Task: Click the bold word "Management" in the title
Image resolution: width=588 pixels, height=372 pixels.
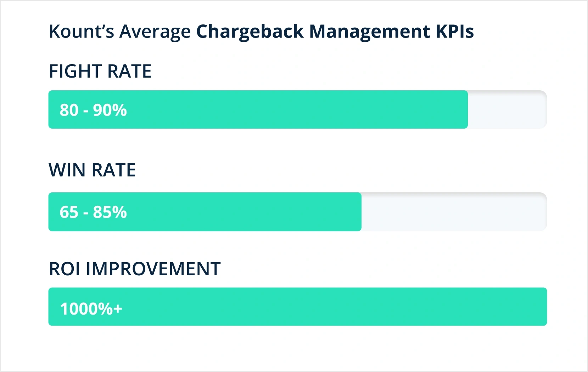Action: click(369, 32)
